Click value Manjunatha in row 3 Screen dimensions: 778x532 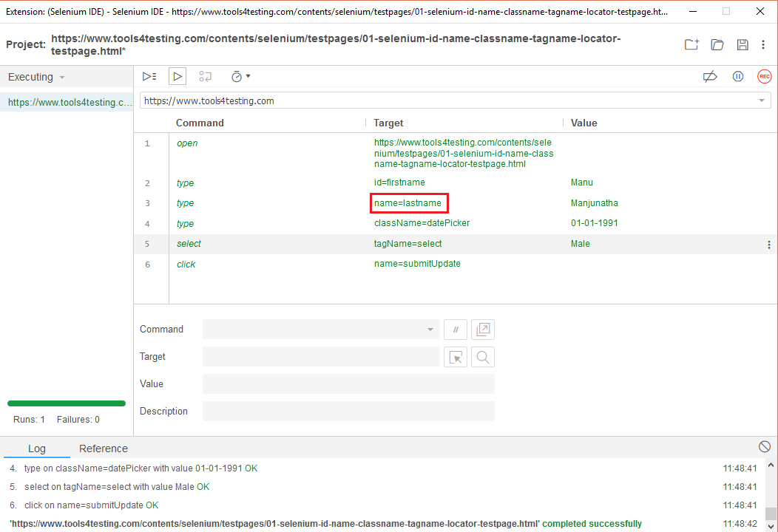[595, 203]
